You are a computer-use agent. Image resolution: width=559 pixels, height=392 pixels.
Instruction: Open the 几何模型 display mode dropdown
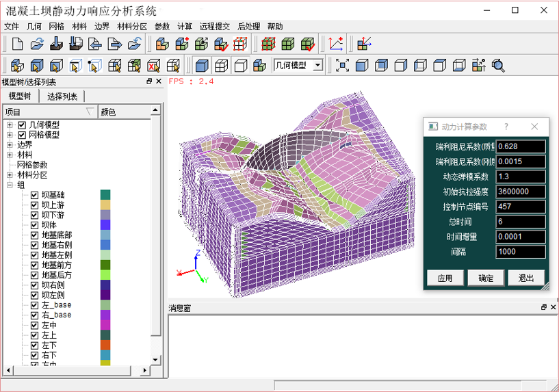pos(318,66)
